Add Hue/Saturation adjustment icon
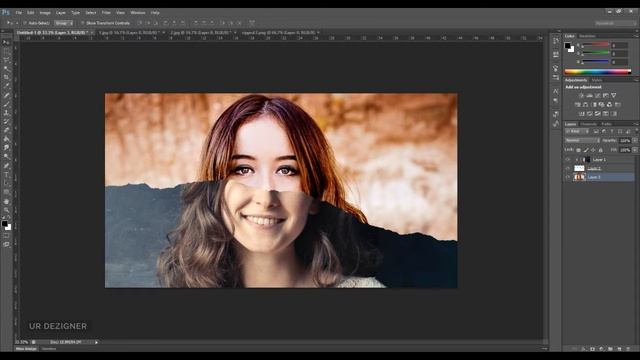640x360 pixels. [578, 104]
